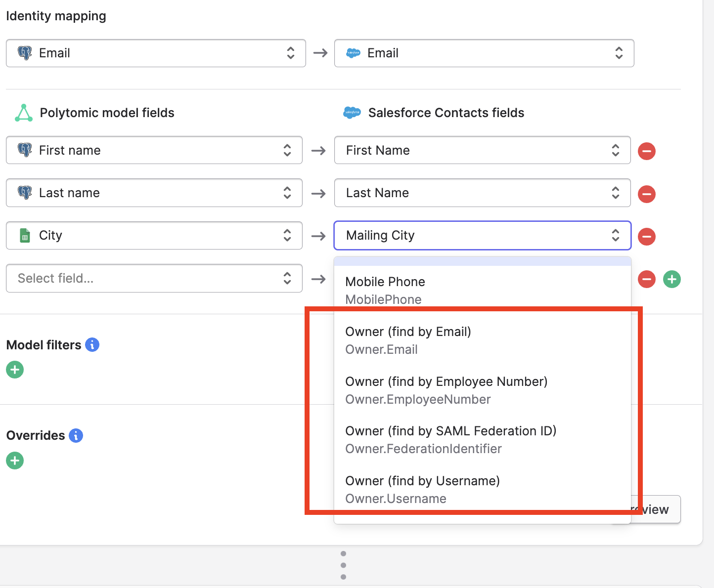714x588 pixels.
Task: Choose Owner (find by SAML Federation ID)
Action: tap(483, 440)
